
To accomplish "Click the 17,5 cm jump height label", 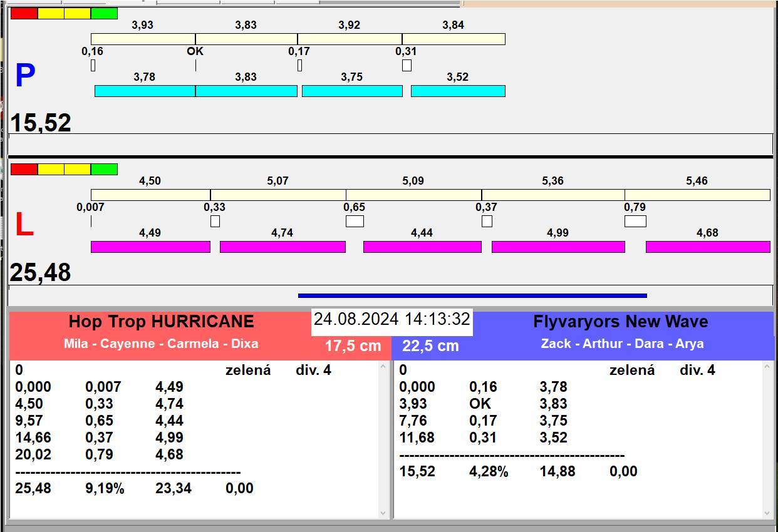I will click(353, 346).
